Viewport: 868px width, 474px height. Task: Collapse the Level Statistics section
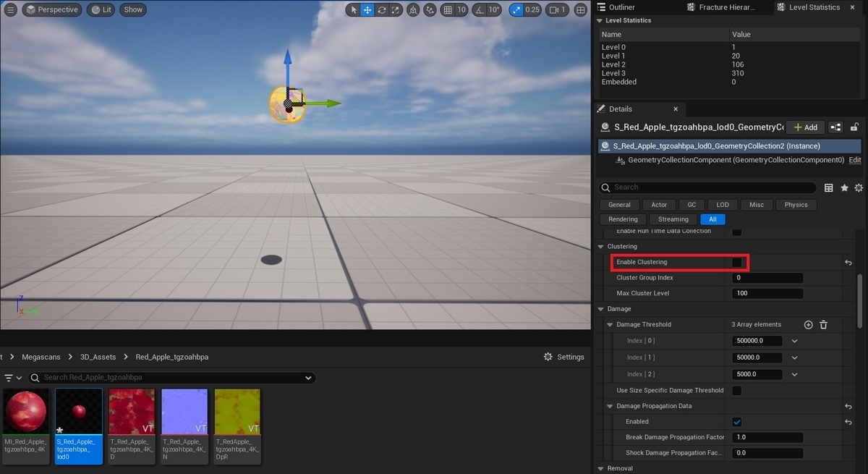click(600, 20)
